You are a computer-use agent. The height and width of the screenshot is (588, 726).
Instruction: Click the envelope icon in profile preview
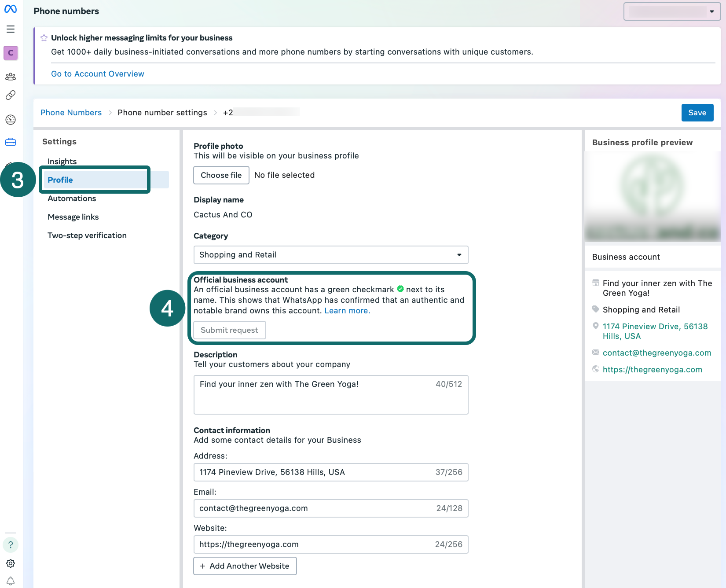pos(596,352)
